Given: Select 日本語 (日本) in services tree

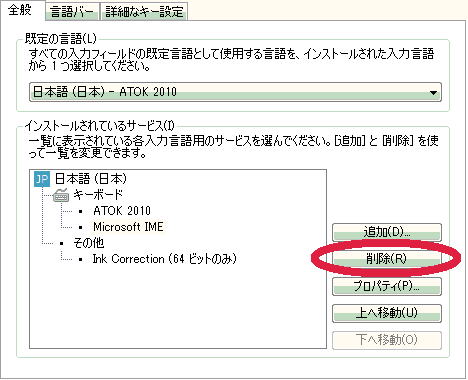Looking at the screenshot, I should click(x=90, y=179).
